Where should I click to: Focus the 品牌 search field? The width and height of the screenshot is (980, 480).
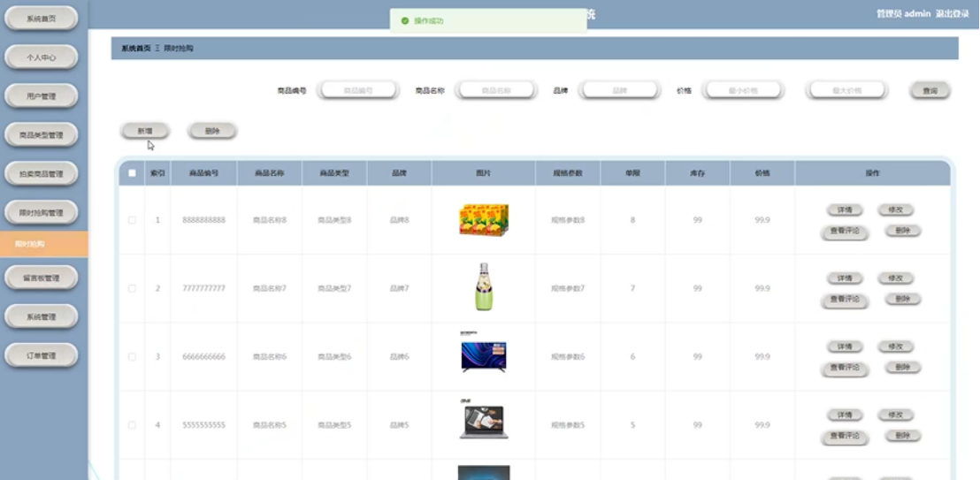619,90
